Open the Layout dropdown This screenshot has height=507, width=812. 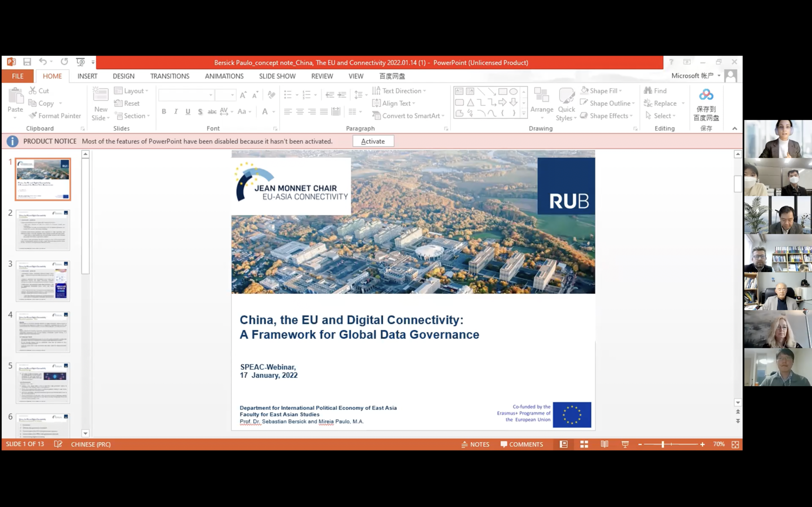131,91
